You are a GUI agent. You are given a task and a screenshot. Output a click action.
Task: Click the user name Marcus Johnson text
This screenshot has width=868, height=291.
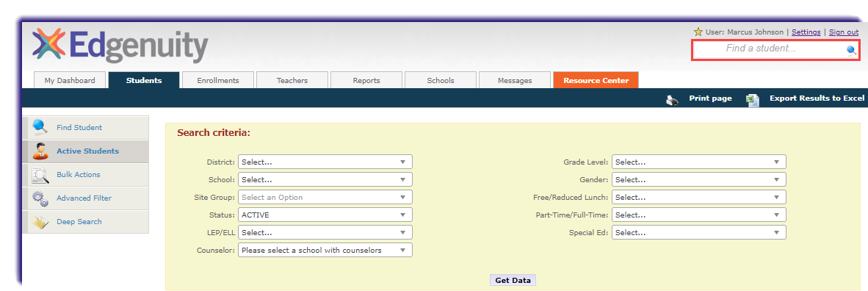pyautogui.click(x=755, y=32)
